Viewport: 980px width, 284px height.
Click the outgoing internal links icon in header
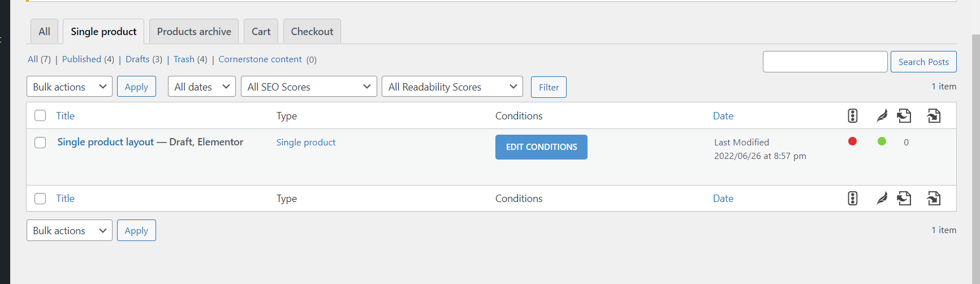pyautogui.click(x=904, y=116)
